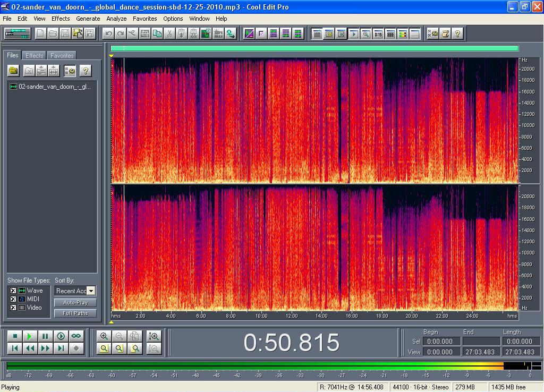544x392 pixels.
Task: Switch to multitrack view using waveform toggle icon
Action: click(18, 33)
